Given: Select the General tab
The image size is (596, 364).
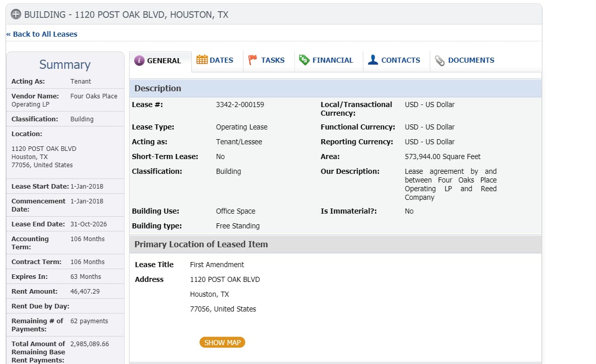Looking at the screenshot, I should tap(164, 61).
